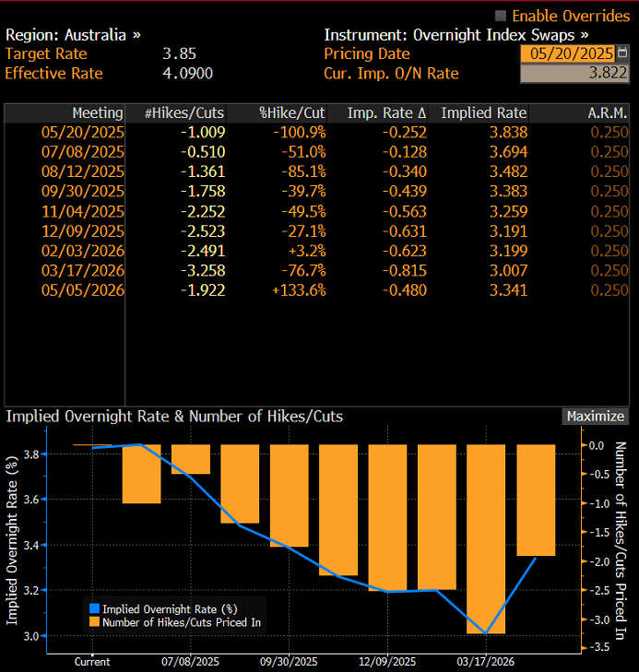Open Instrument: Overnight Index Swaps selector
The height and width of the screenshot is (672, 639).
[x=456, y=34]
